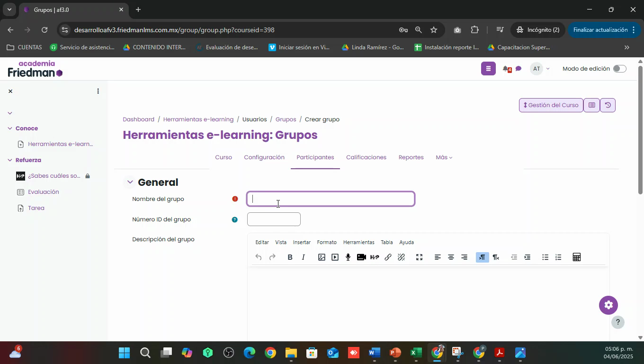This screenshot has width=644, height=364.
Task: Click the redo icon in the editor toolbar
Action: tap(272, 257)
